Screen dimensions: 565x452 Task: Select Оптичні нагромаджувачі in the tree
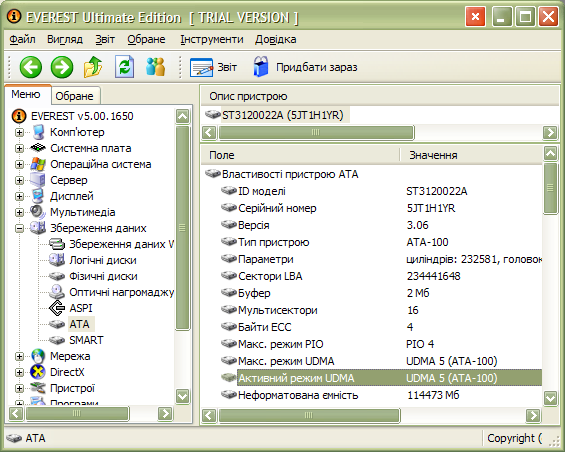[121, 292]
